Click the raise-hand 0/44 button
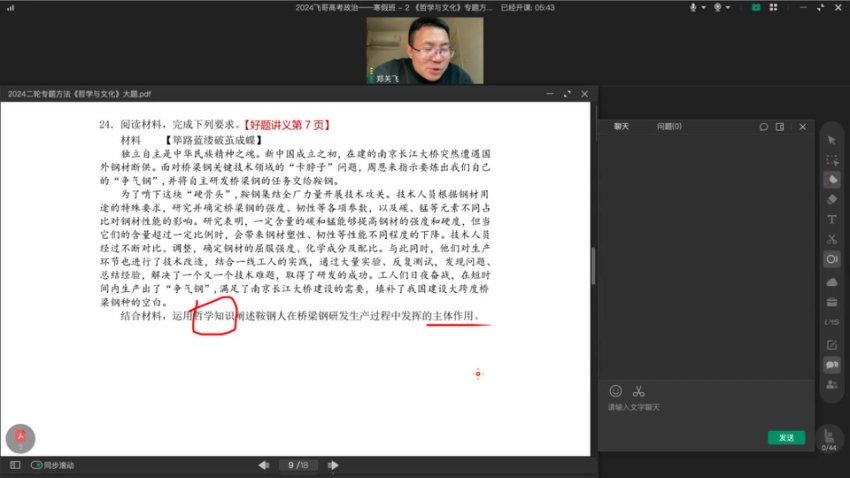The height and width of the screenshot is (478, 850). (x=829, y=440)
